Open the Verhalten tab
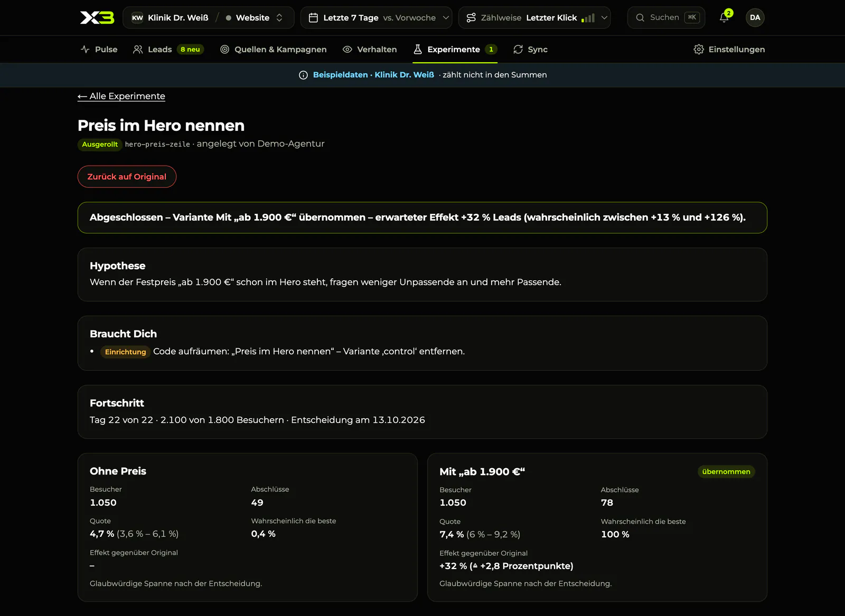 (370, 49)
